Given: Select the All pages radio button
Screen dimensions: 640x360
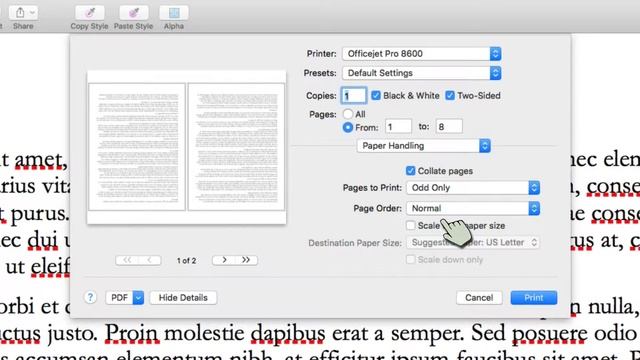Looking at the screenshot, I should click(348, 114).
